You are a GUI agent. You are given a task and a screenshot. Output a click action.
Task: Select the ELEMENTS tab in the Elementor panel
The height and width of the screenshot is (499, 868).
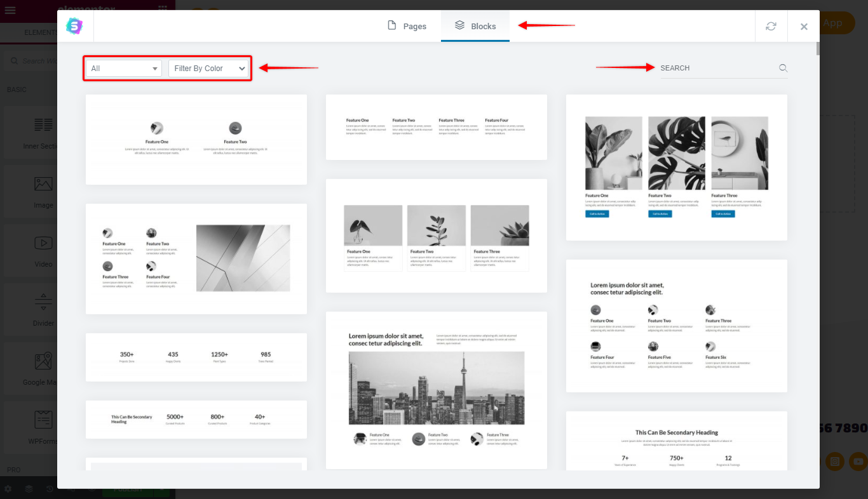42,32
